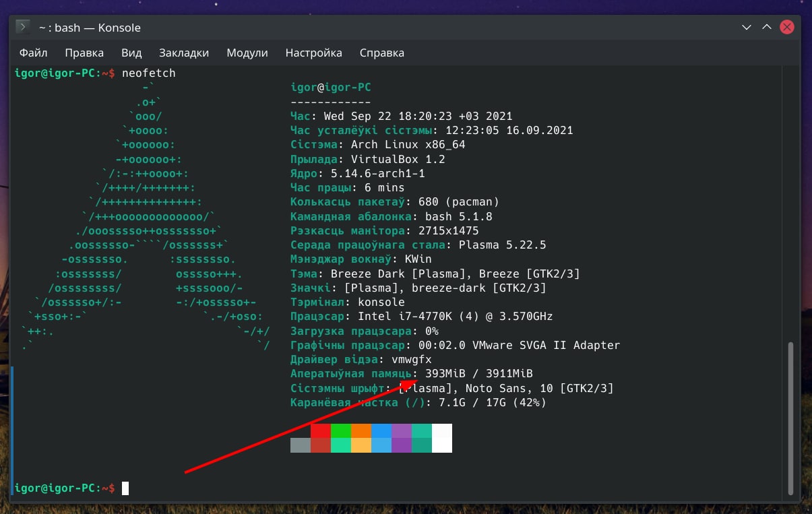Click the kernel version '5.14.6-arch1-1'
The image size is (812, 514).
pos(378,173)
